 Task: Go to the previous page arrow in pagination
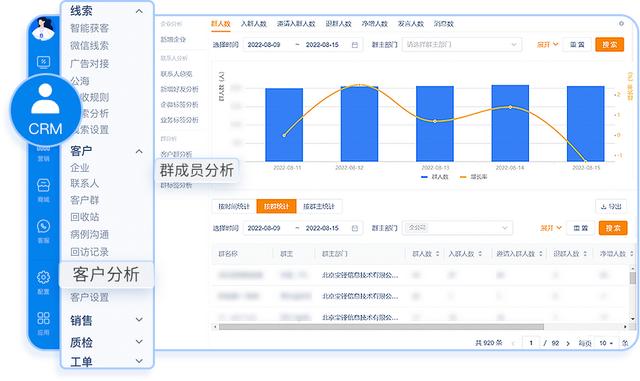click(x=513, y=343)
